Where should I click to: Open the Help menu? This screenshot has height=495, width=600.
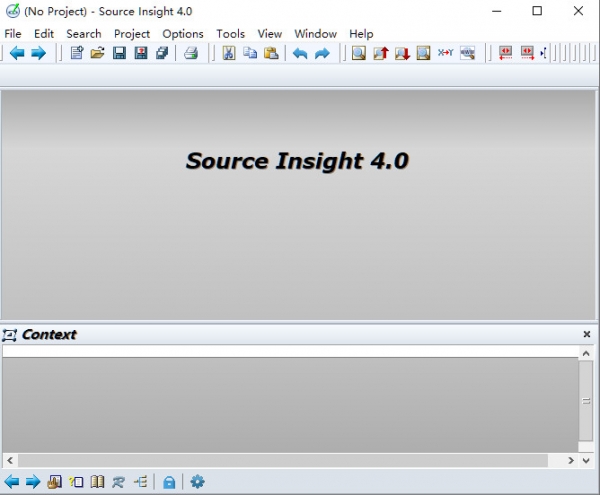coord(361,34)
